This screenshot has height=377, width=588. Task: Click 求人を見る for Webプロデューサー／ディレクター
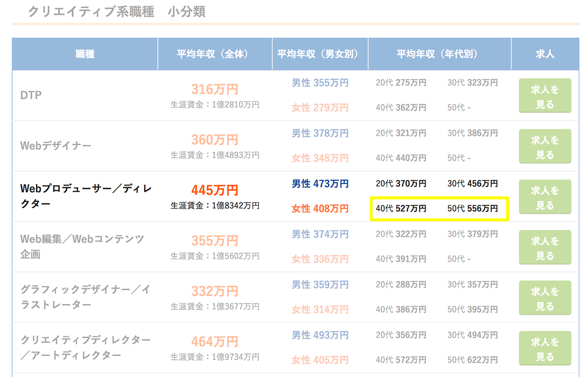tap(545, 197)
